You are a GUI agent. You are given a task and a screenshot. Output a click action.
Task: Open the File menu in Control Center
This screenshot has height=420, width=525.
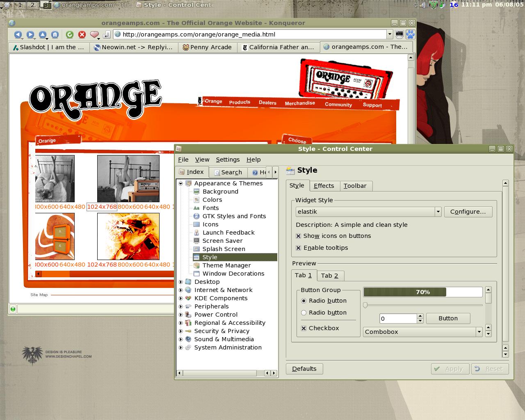183,160
